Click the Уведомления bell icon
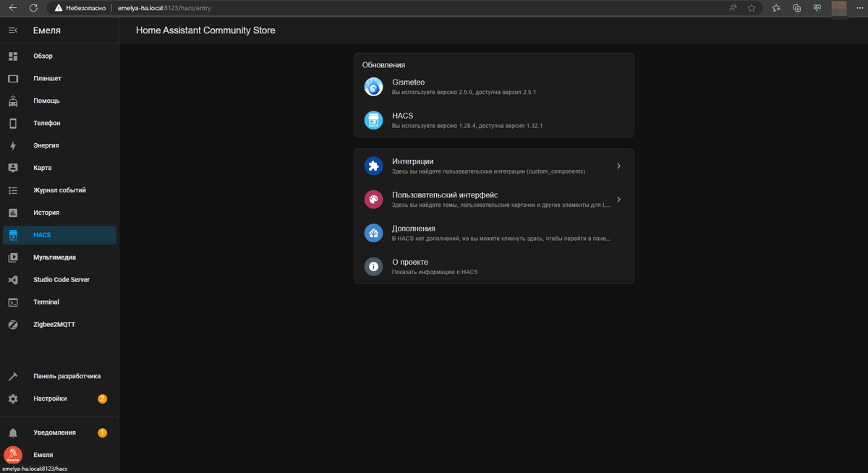868x473 pixels. coord(13,433)
